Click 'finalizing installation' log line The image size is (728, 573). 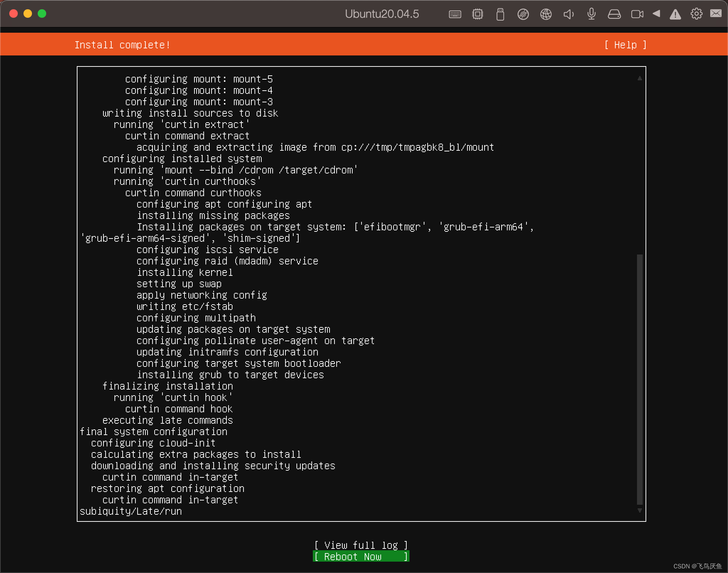click(x=168, y=386)
